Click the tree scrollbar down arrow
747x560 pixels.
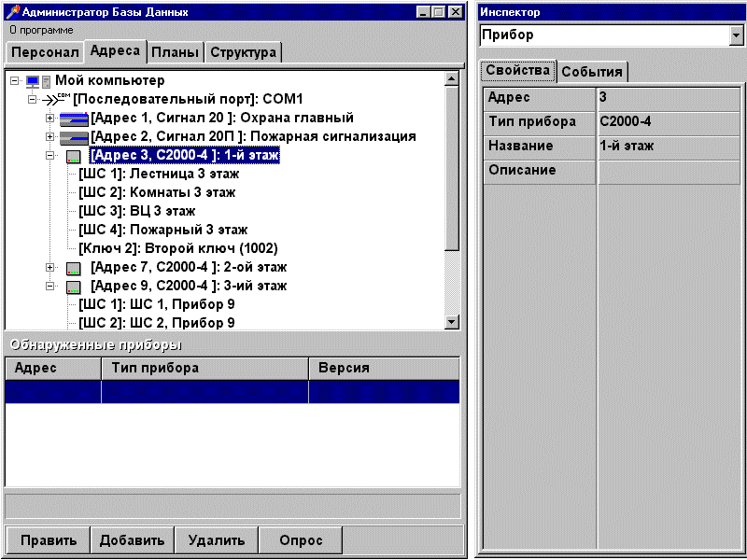tap(453, 321)
